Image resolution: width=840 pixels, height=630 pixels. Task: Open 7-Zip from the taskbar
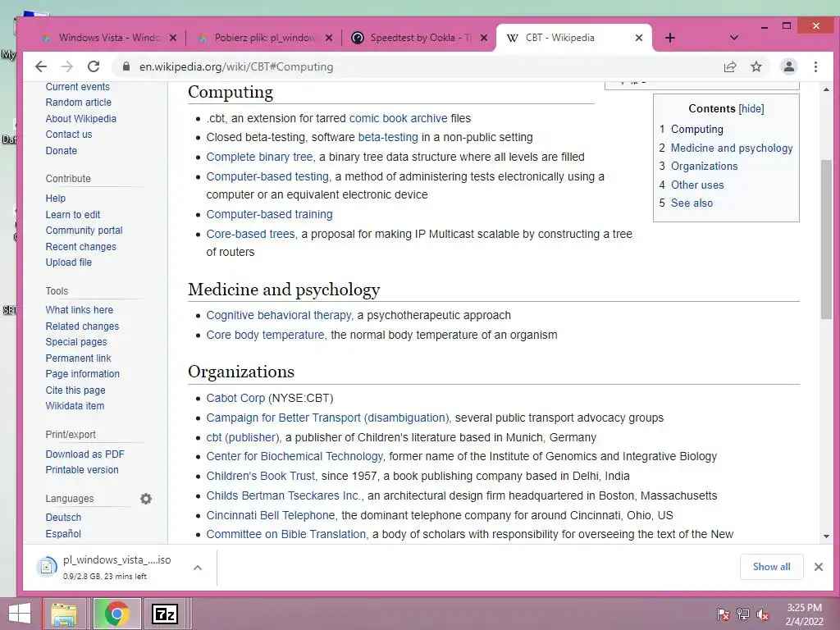tap(165, 614)
